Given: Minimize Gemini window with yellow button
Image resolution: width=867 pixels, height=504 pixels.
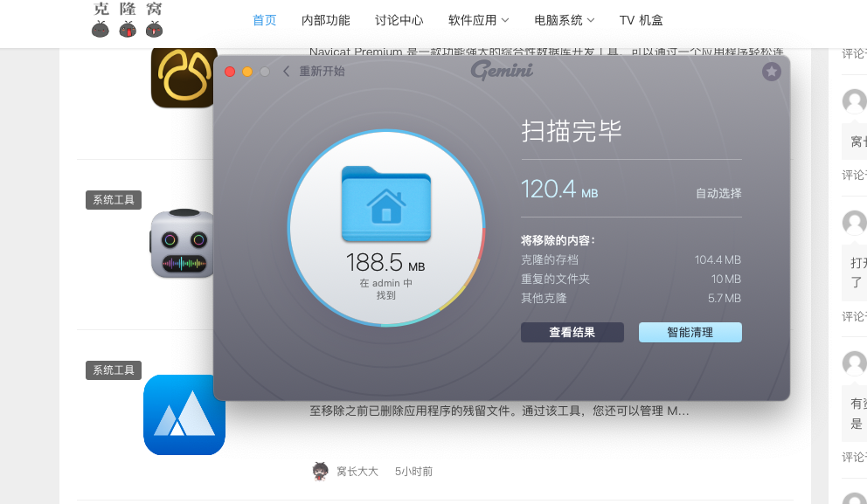Looking at the screenshot, I should (247, 72).
